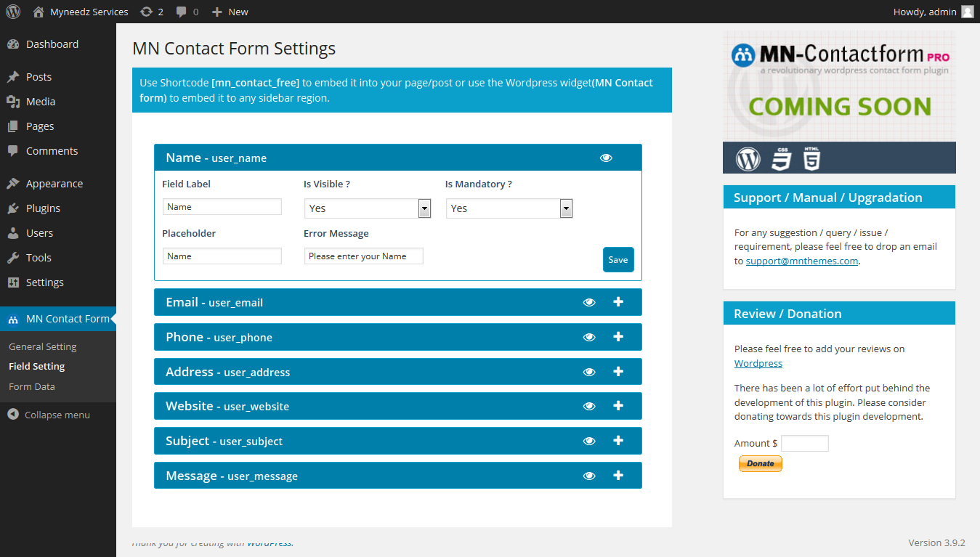Expand the Phone field section
The image size is (980, 557).
618,337
